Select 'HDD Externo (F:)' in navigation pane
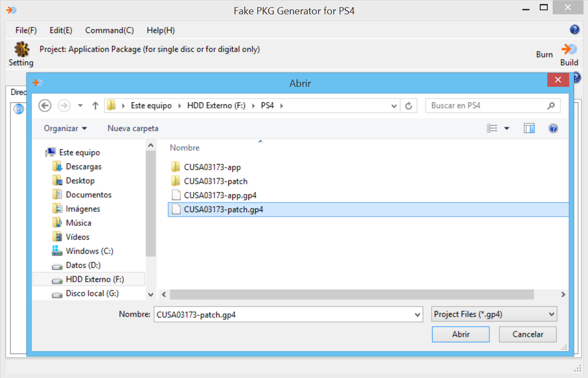588x378 pixels. tap(89, 279)
